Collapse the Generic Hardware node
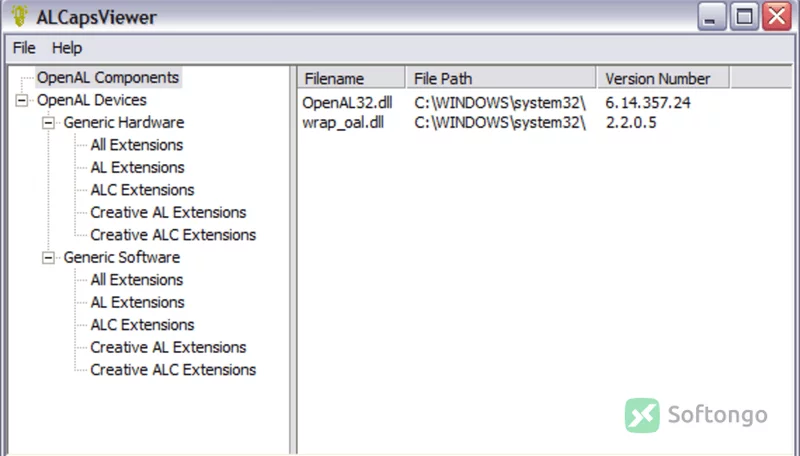The width and height of the screenshot is (800, 456). coord(48,123)
